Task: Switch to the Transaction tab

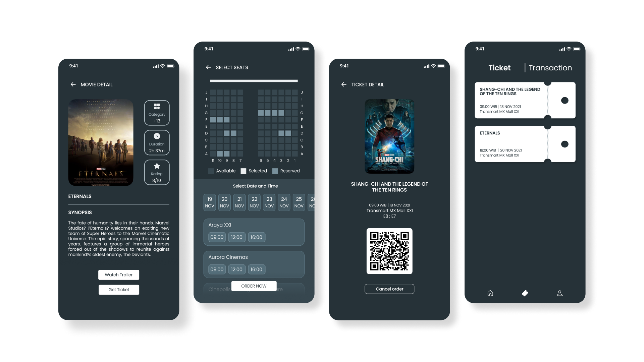Action: click(550, 68)
